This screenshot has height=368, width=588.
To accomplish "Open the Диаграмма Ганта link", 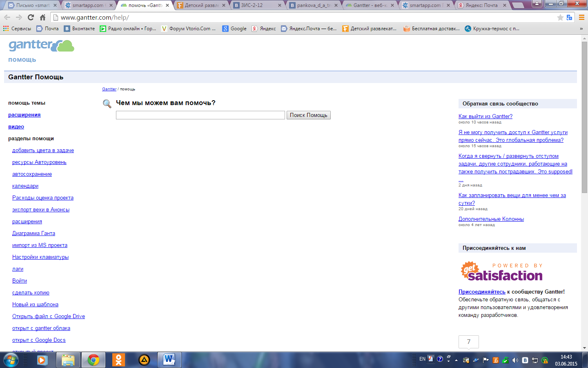I will [33, 233].
